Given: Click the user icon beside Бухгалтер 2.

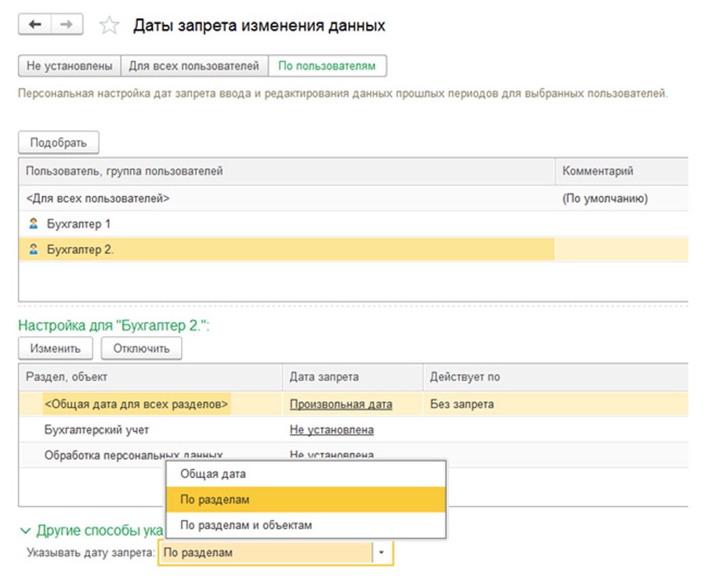Looking at the screenshot, I should pyautogui.click(x=34, y=250).
